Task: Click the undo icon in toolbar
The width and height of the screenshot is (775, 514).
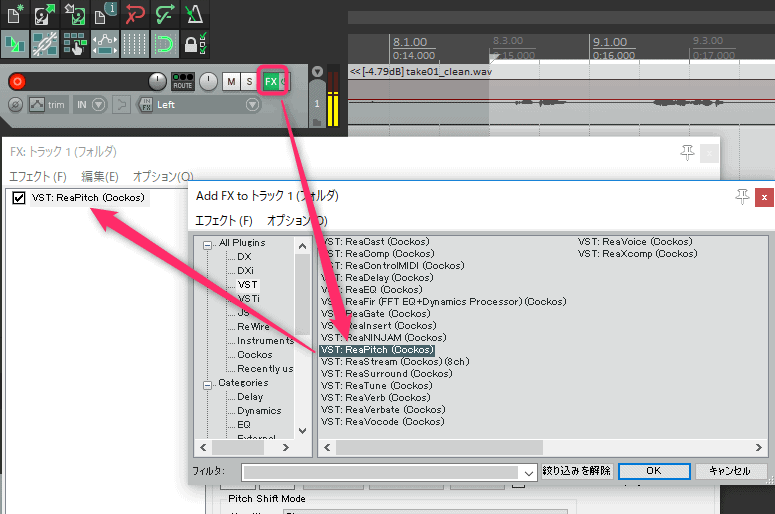Action: (136, 14)
